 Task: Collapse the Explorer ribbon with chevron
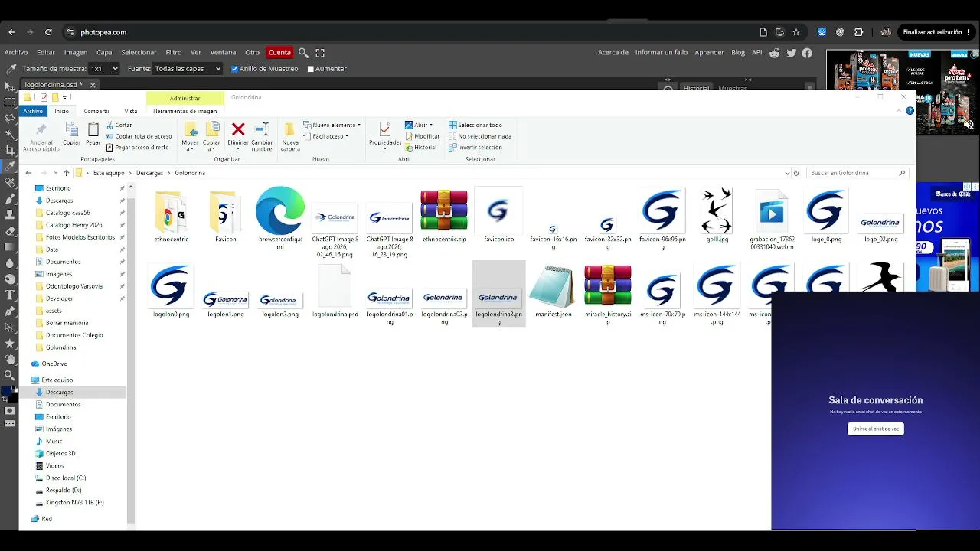click(x=899, y=111)
